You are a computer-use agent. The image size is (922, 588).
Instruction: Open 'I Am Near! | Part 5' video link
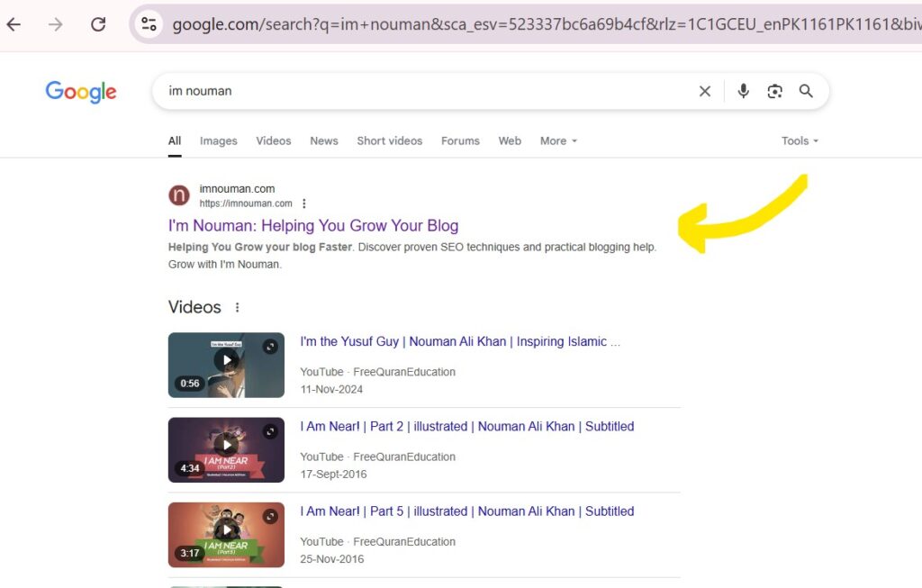click(467, 511)
